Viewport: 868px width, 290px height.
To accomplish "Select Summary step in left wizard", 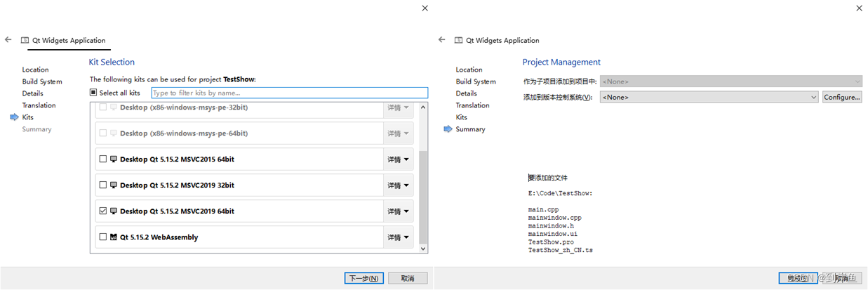I will (36, 129).
